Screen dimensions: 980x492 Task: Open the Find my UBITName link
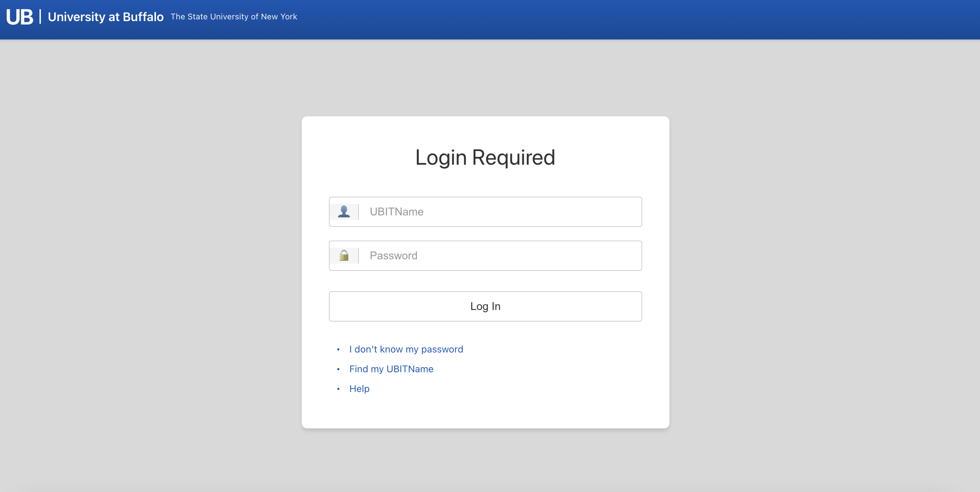[391, 369]
